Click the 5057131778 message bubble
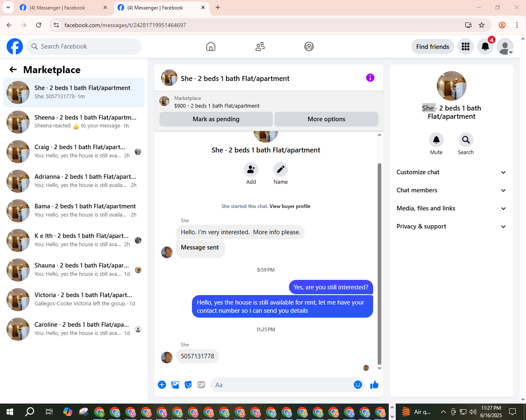 coord(197,356)
